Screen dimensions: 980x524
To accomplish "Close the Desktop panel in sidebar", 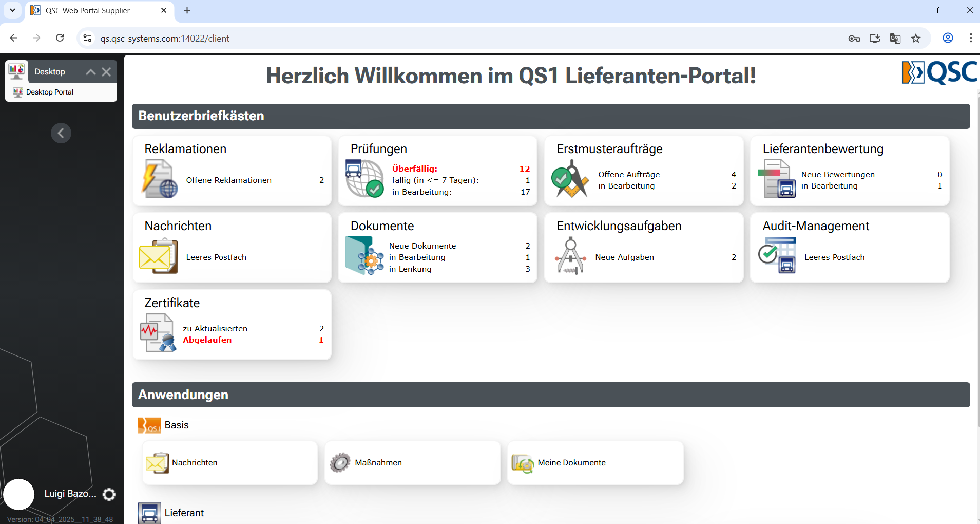I will tap(106, 72).
